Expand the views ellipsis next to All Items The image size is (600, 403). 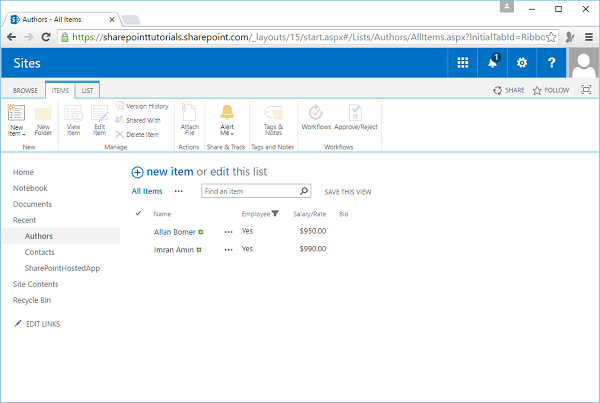pos(179,190)
